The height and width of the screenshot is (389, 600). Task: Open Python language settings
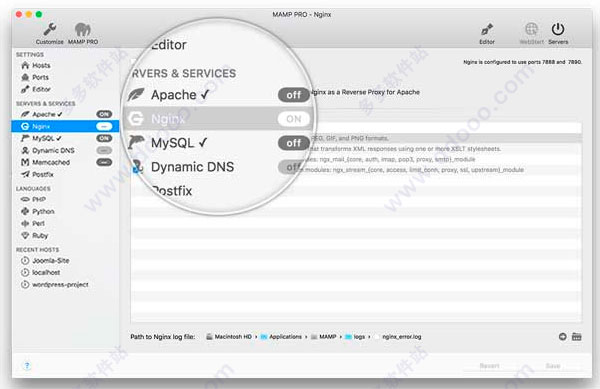[x=65, y=211]
